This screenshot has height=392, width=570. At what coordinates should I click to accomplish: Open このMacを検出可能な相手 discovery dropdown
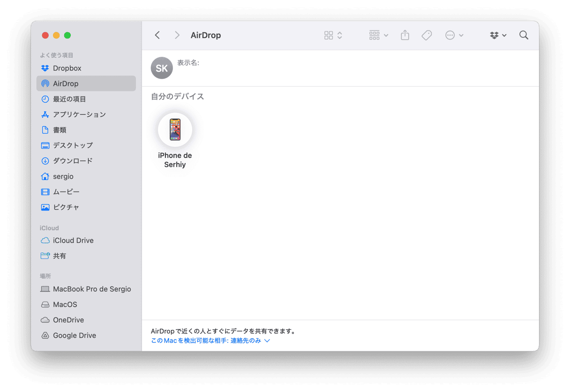point(210,341)
